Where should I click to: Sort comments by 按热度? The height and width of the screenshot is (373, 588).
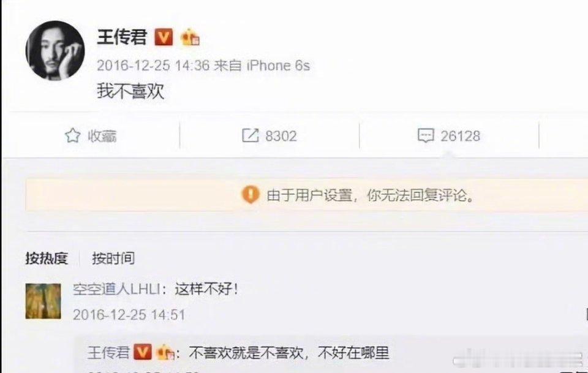tap(47, 258)
